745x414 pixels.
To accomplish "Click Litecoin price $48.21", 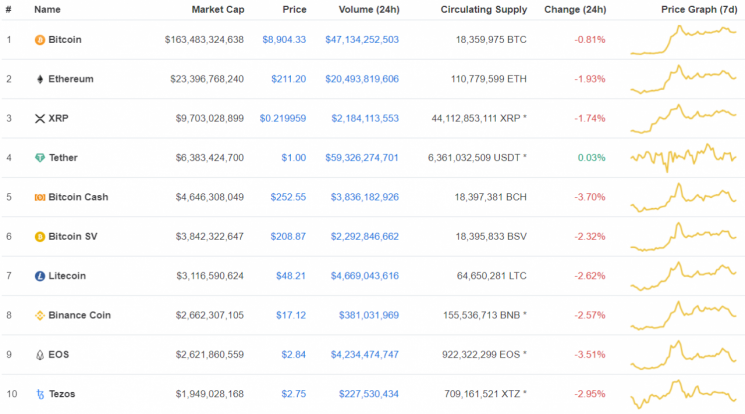I will [x=291, y=276].
